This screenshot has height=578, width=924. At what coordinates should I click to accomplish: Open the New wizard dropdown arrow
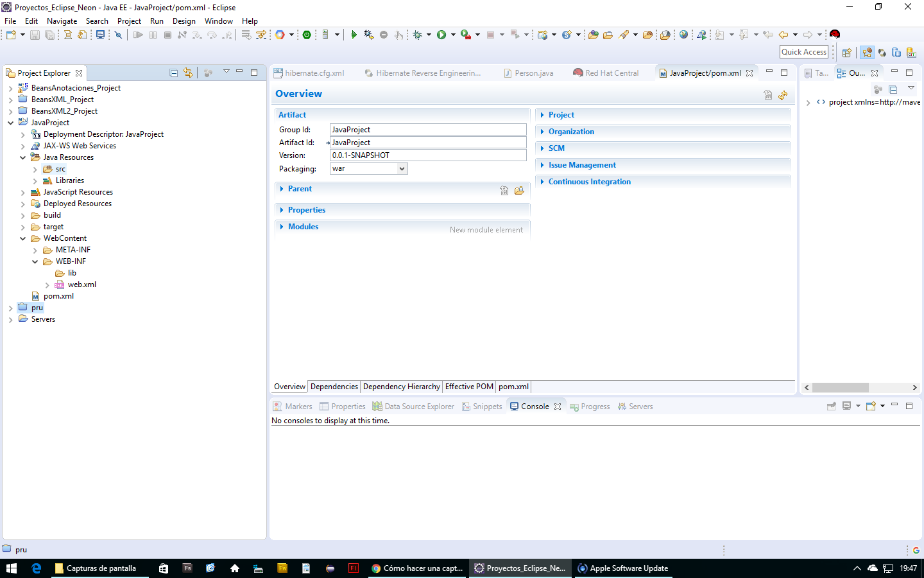[x=22, y=35]
